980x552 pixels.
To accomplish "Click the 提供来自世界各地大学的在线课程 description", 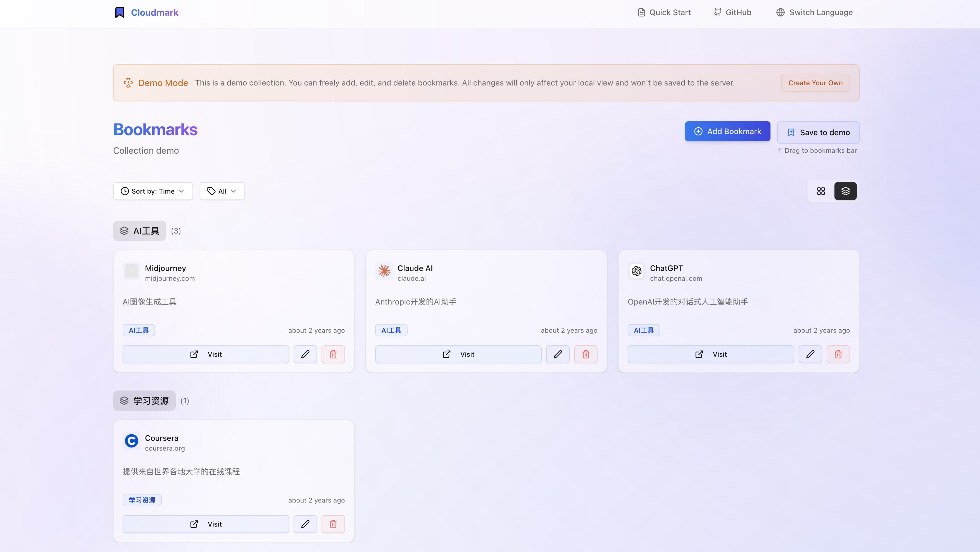I will coord(181,472).
